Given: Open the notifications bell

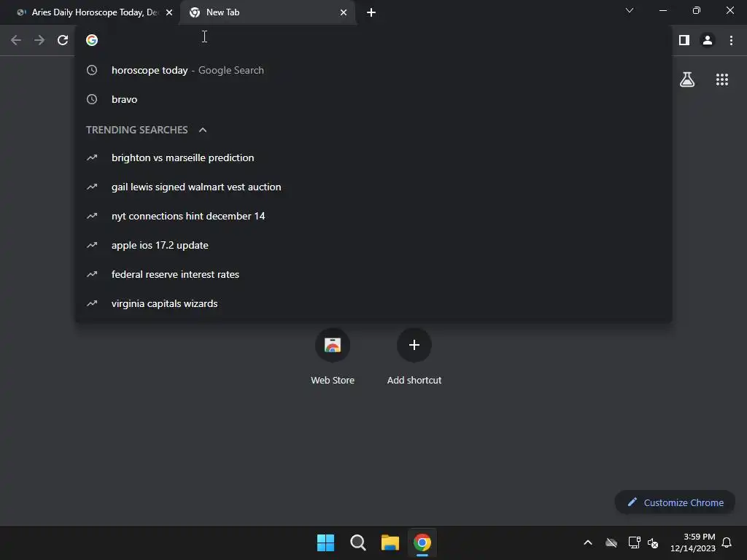Looking at the screenshot, I should (727, 542).
